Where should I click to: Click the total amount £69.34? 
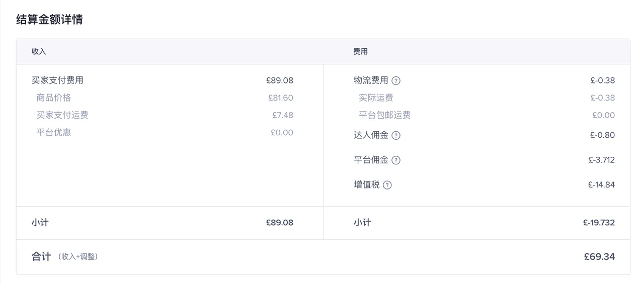599,257
